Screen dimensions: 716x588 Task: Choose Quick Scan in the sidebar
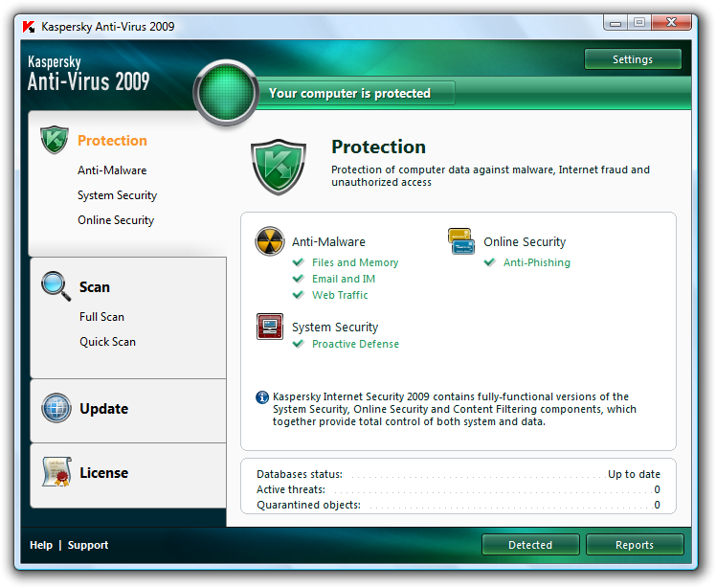tap(107, 342)
